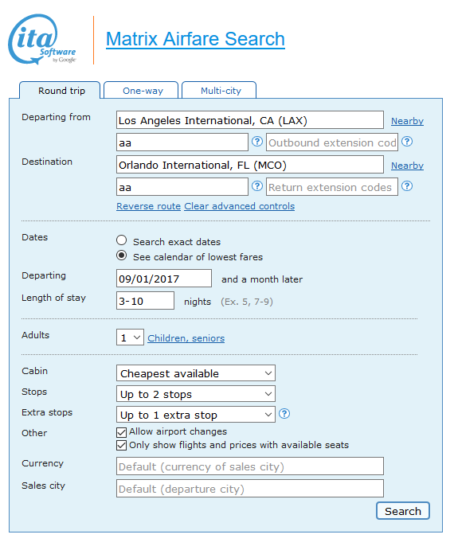
Task: Click the Reverse route link
Action: [x=148, y=206]
